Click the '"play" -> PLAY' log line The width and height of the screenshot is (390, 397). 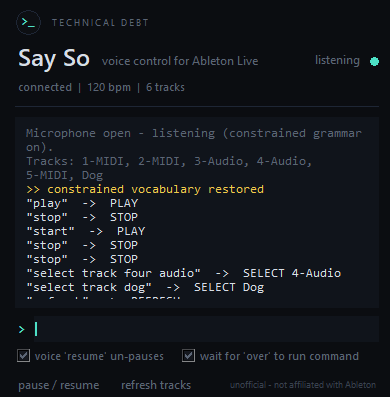(82, 203)
